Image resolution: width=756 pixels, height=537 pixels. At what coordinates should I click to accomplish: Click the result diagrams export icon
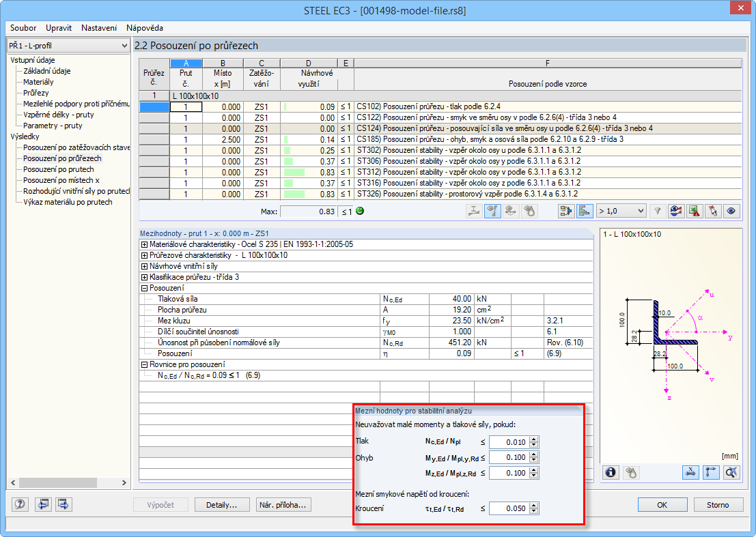click(x=566, y=211)
